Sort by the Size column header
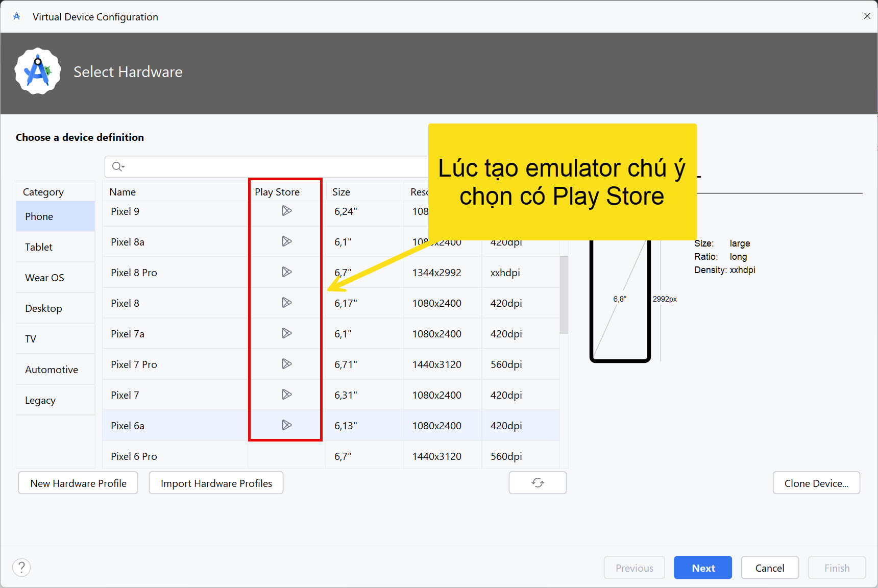The width and height of the screenshot is (878, 588). [x=364, y=192]
